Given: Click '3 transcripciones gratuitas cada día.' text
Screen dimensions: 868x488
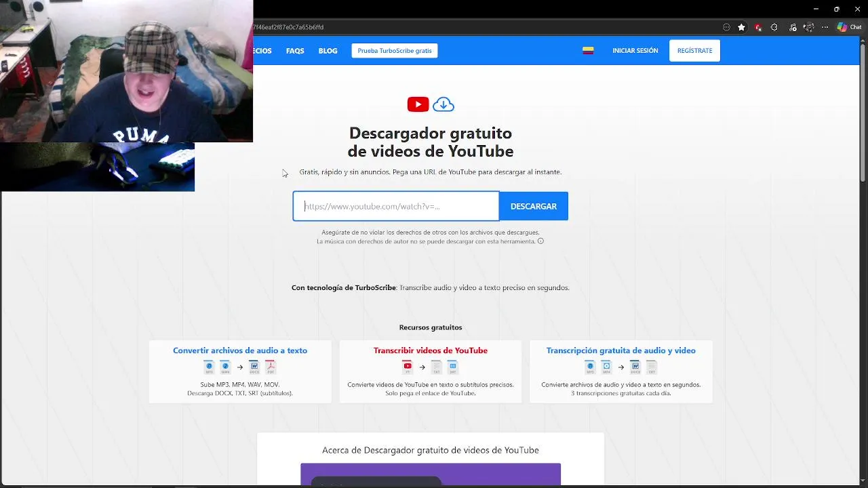Looking at the screenshot, I should click(x=621, y=393).
